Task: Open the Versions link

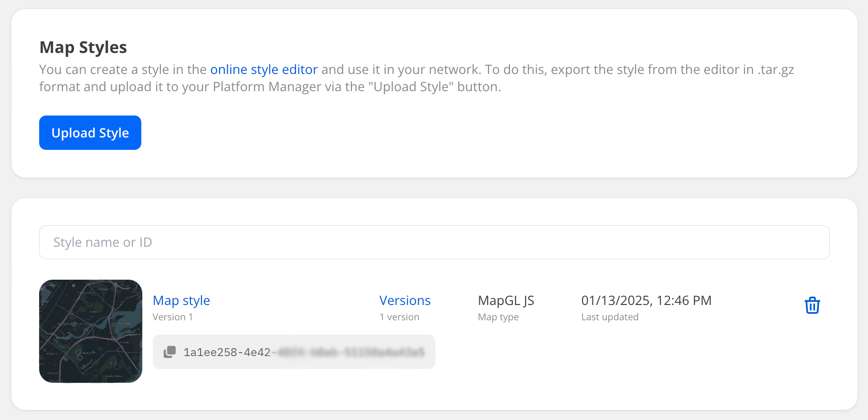Action: click(x=404, y=301)
